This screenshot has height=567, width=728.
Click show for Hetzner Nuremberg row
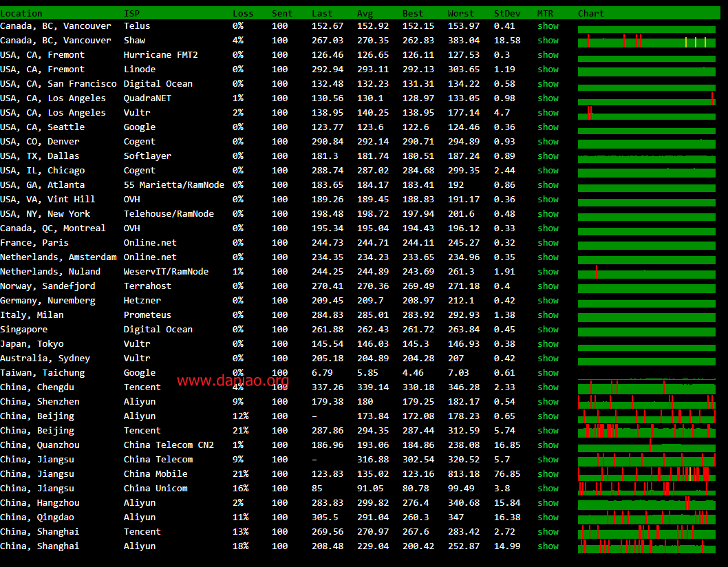coord(548,301)
